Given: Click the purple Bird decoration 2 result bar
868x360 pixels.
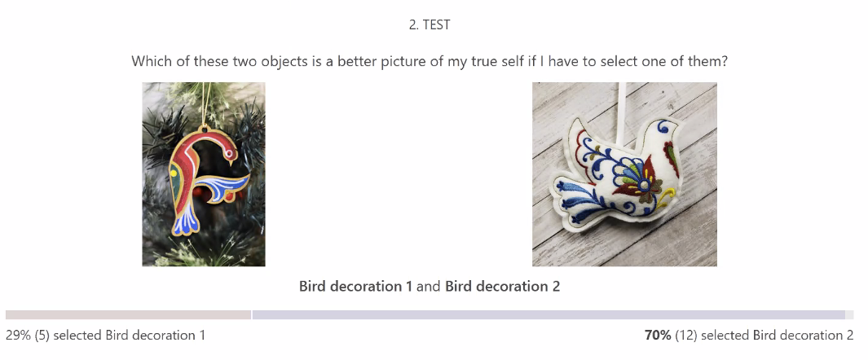Looking at the screenshot, I should click(x=549, y=314).
